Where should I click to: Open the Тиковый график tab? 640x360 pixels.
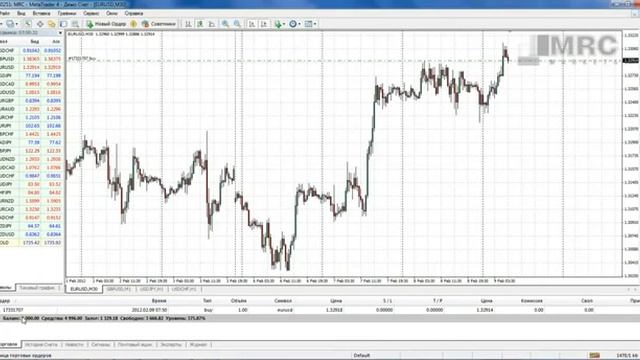[x=37, y=288]
